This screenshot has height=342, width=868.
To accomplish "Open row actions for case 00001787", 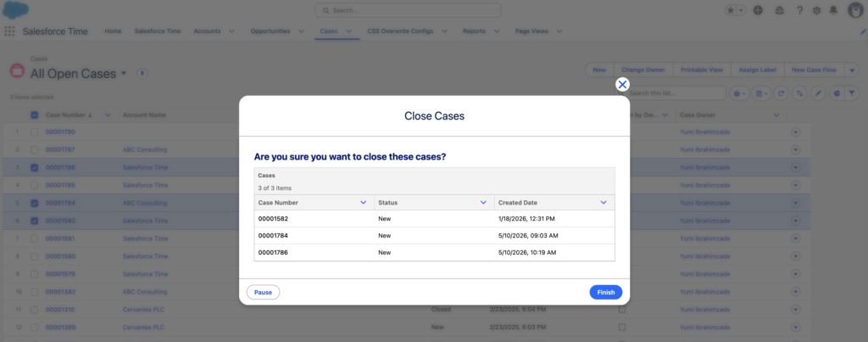I will pyautogui.click(x=796, y=149).
